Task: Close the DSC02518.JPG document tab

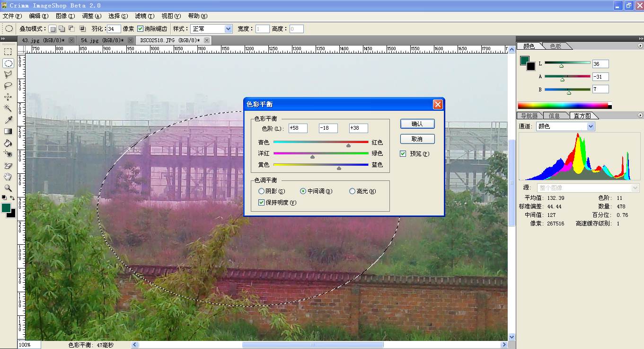Action: [x=206, y=41]
